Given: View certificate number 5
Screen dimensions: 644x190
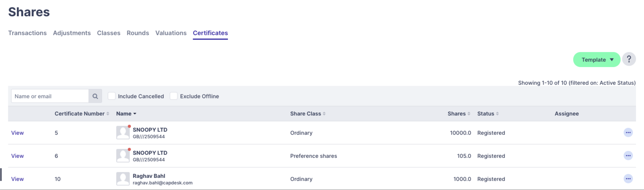Looking at the screenshot, I should tap(17, 133).
